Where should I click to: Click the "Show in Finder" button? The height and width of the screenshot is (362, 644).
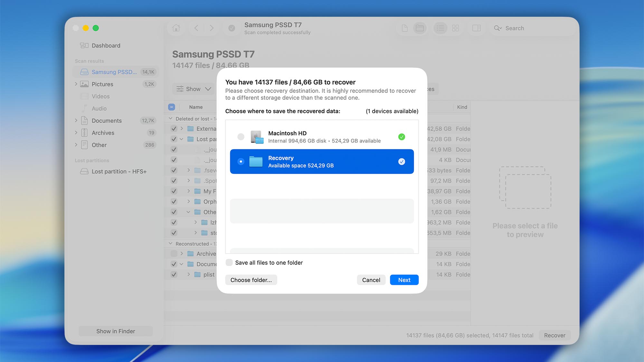pos(115,331)
